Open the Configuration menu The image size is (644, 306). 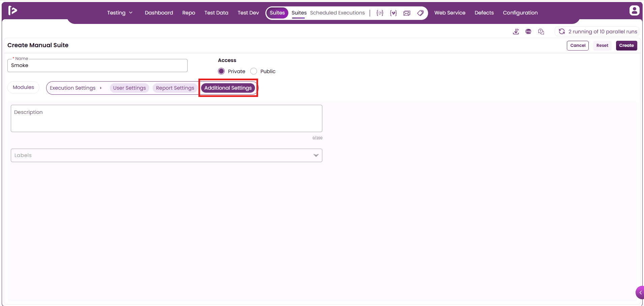click(520, 13)
